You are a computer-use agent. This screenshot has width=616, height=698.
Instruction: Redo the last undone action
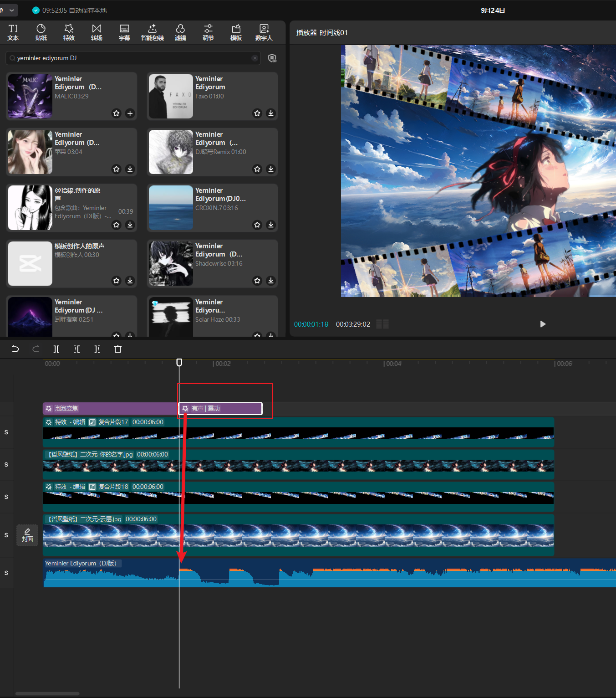point(36,349)
